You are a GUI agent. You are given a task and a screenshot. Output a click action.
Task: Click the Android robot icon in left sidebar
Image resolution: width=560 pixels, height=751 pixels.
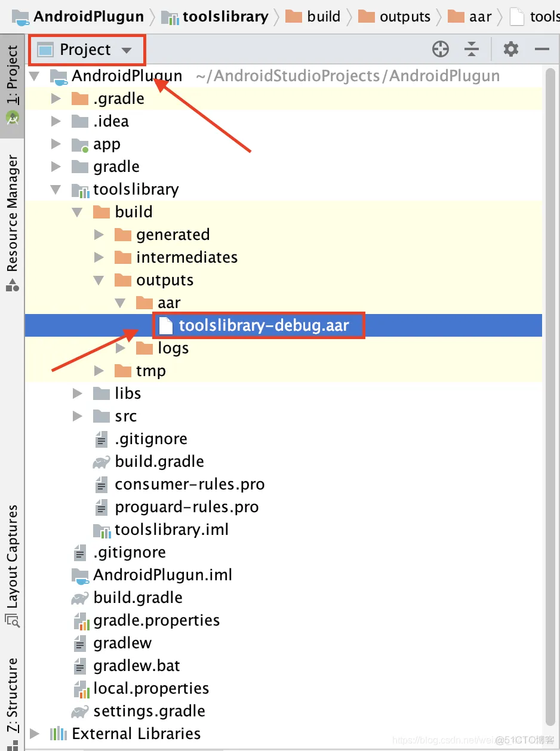click(13, 118)
